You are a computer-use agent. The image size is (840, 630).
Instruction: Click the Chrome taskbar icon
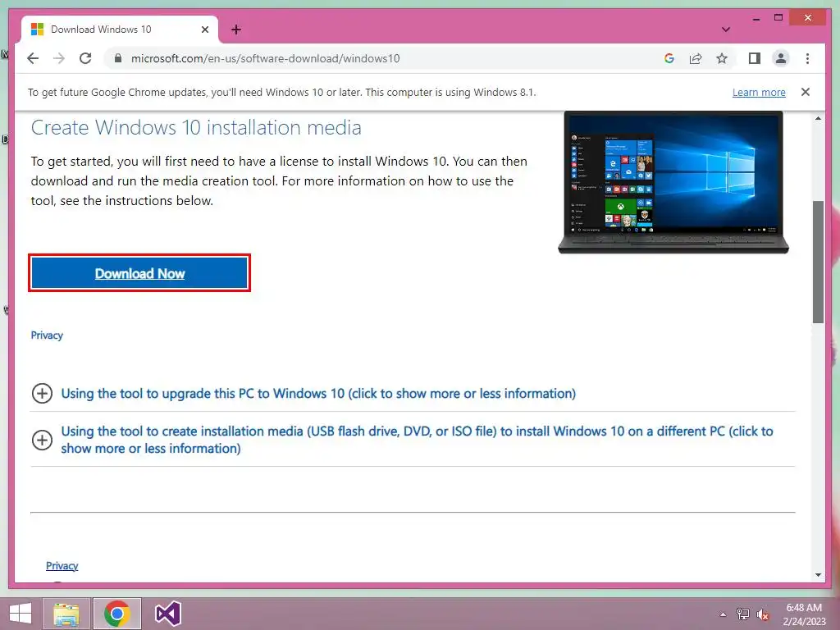(x=117, y=614)
